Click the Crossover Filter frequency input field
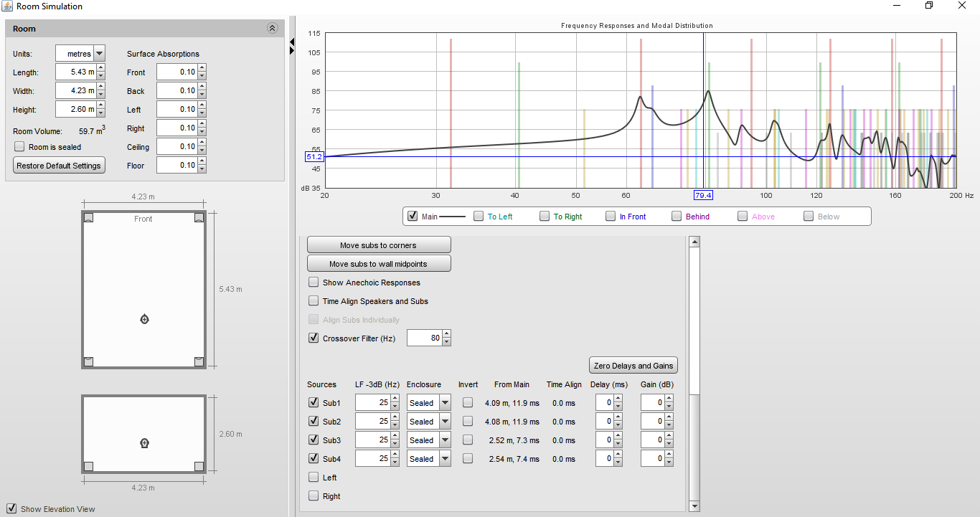 [x=425, y=337]
